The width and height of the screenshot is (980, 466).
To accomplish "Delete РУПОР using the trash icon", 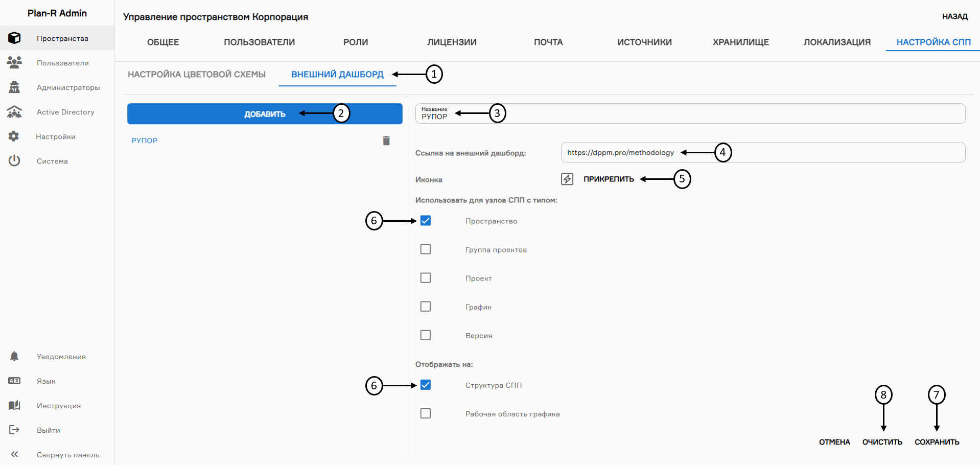I will 386,141.
